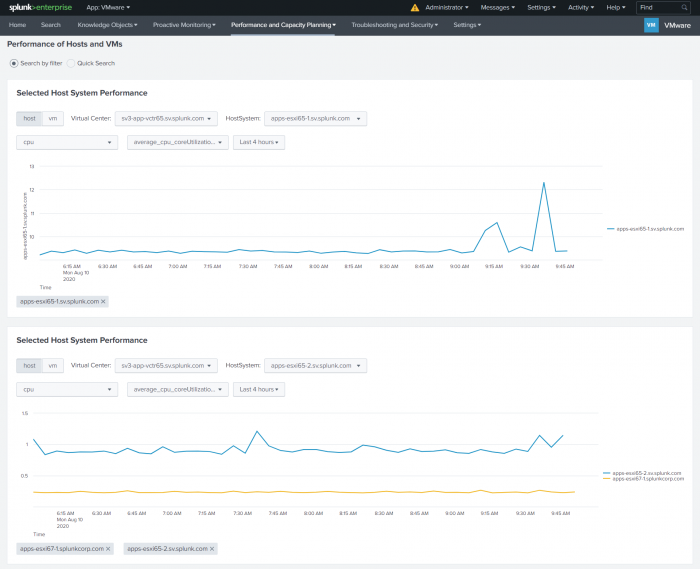Toggle vm button in first panel
The width and height of the screenshot is (700, 569).
(53, 119)
